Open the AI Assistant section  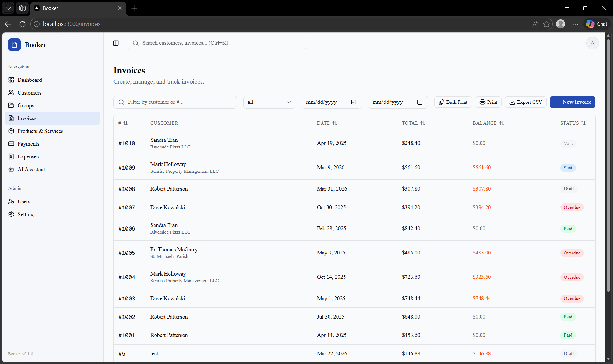31,169
